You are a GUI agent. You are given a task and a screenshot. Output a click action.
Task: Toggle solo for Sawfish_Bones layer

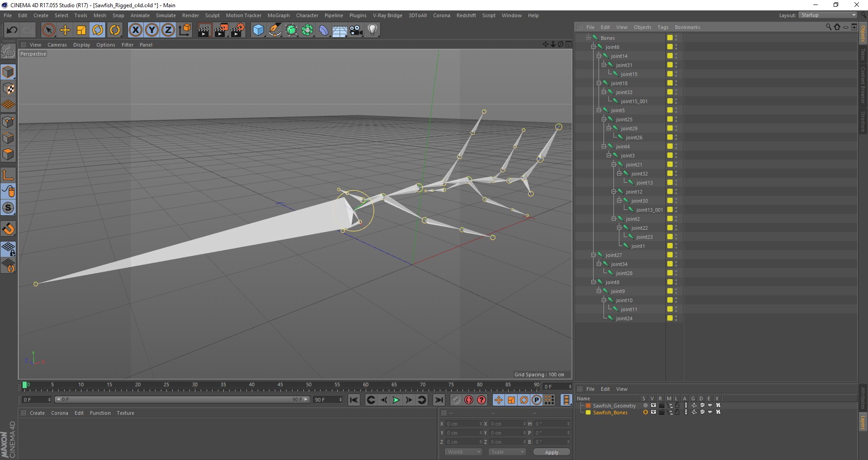(x=645, y=412)
